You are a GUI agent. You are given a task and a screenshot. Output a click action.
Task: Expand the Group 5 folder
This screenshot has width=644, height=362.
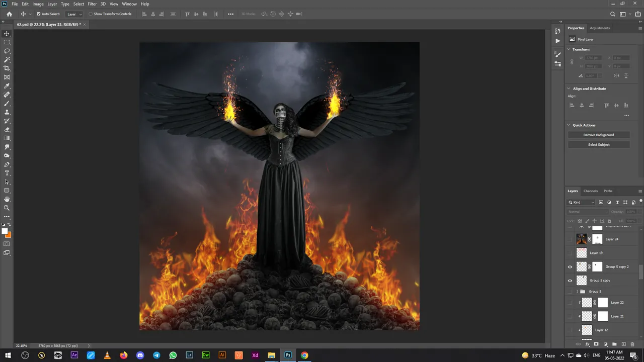click(x=577, y=292)
